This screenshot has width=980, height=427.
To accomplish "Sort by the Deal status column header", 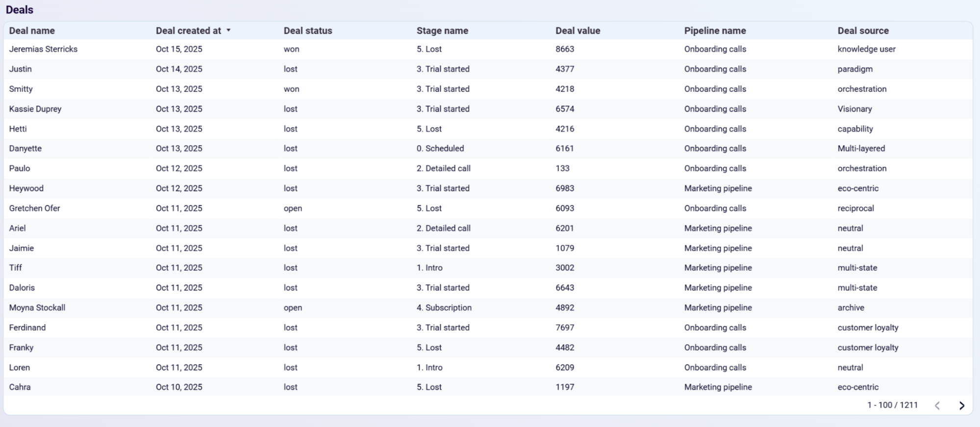I will (307, 30).
